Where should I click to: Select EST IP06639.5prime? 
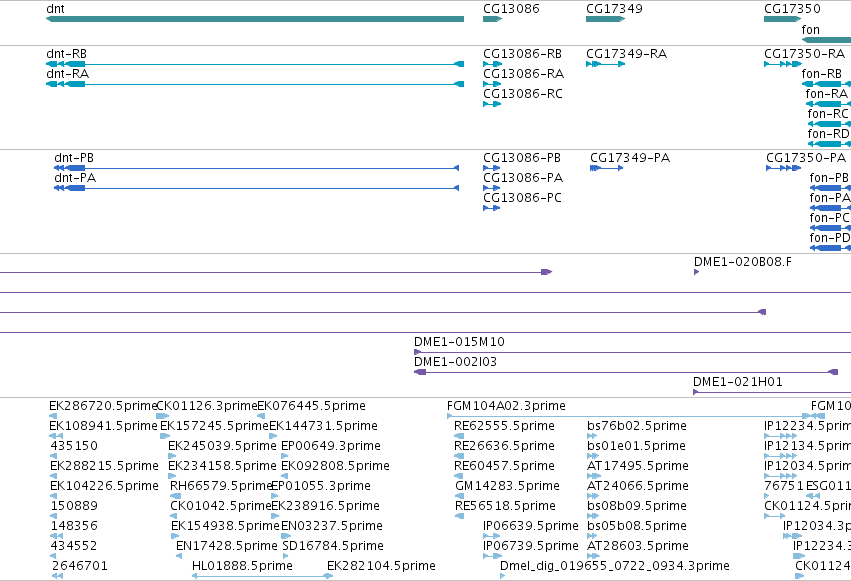click(x=491, y=537)
